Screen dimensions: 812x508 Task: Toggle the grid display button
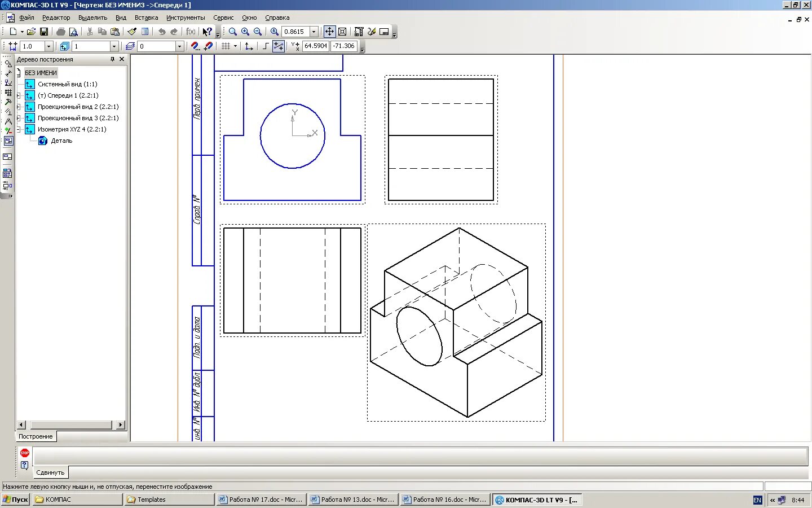pyautogui.click(x=226, y=46)
